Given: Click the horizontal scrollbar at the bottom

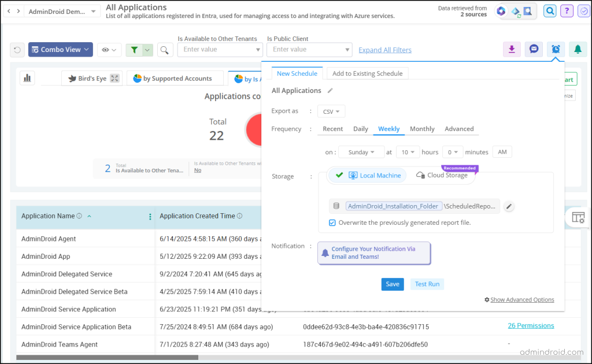Looking at the screenshot, I should coord(107,357).
